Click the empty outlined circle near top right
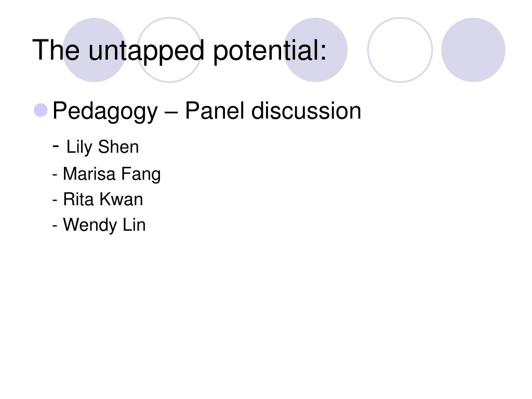Screen dimensions: 532x399 (400, 50)
